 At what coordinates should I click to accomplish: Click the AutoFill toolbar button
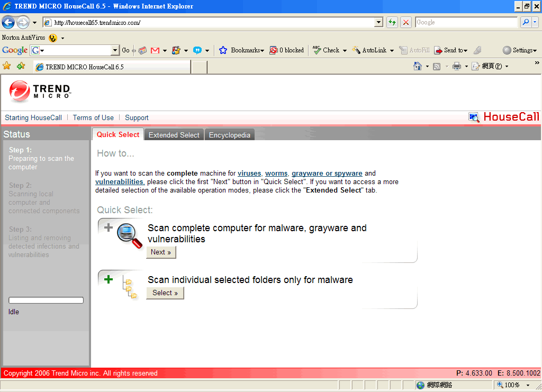[x=414, y=50]
